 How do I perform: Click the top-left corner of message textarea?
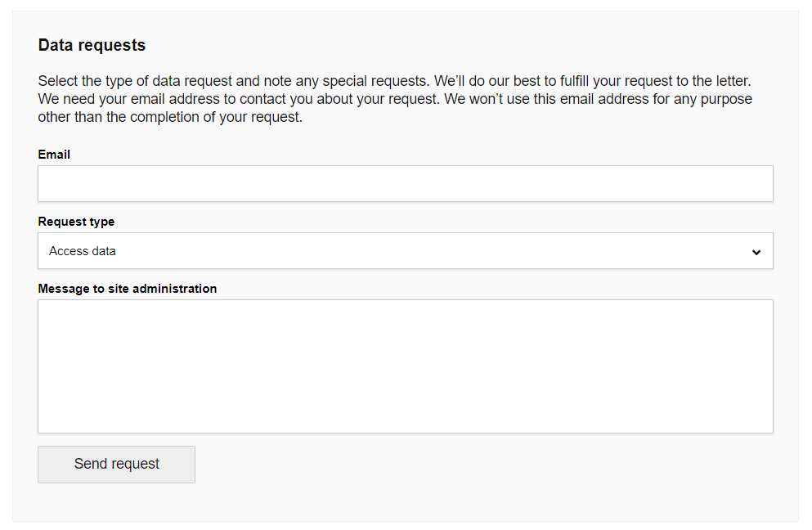pos(44,306)
